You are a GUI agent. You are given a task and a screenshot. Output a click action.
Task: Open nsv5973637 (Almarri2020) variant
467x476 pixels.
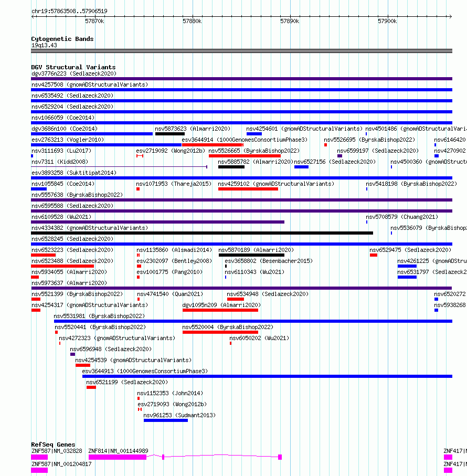(x=69, y=283)
